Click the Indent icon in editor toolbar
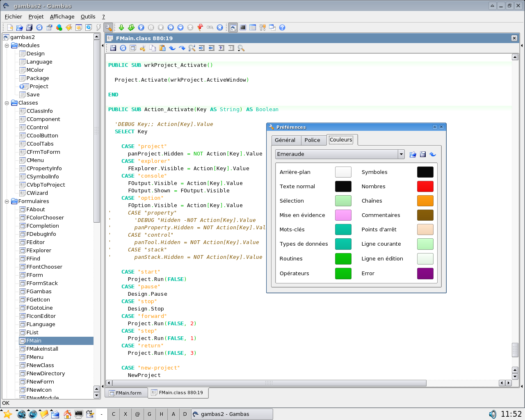Screen dimensions: 525x420 202,48
